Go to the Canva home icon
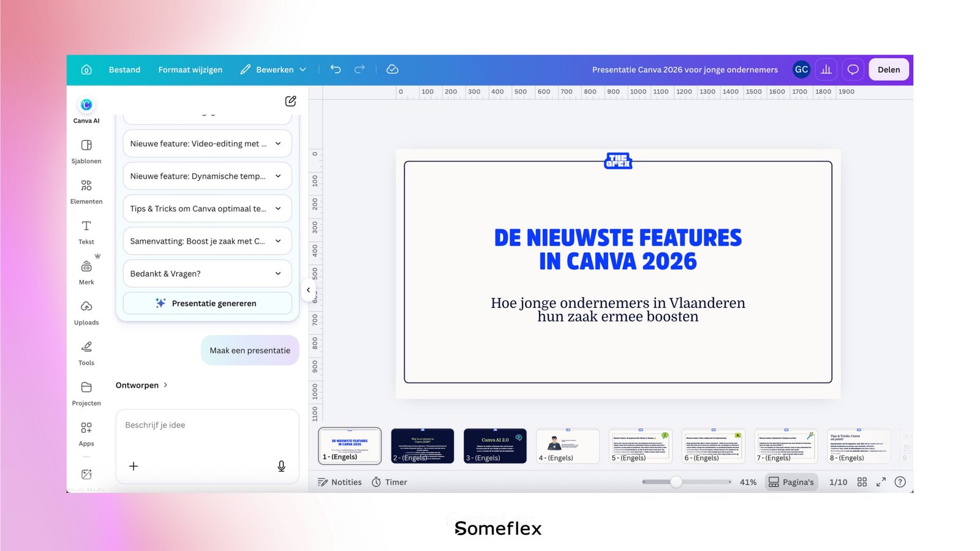Screen dimensions: 980x551 tap(86, 70)
